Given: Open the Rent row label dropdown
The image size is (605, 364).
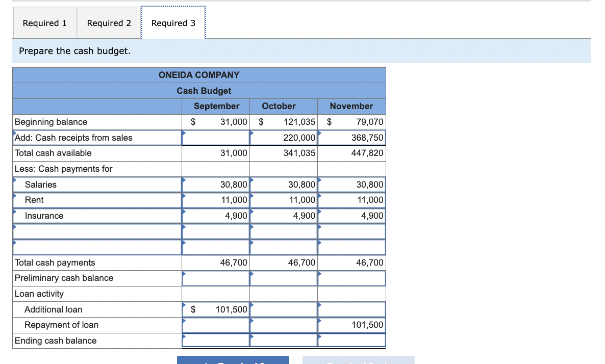Looking at the screenshot, I should (x=97, y=200).
